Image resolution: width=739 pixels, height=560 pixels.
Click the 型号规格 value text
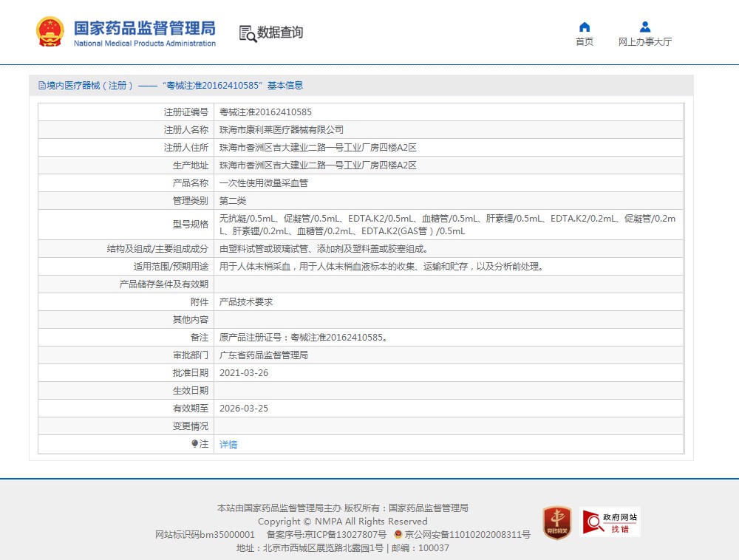[447, 225]
